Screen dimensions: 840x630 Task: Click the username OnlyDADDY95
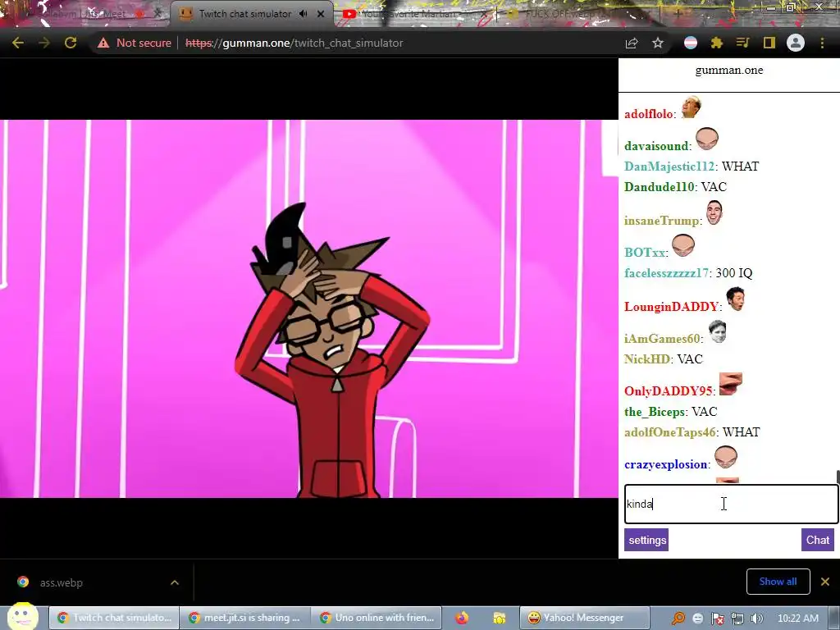click(668, 391)
